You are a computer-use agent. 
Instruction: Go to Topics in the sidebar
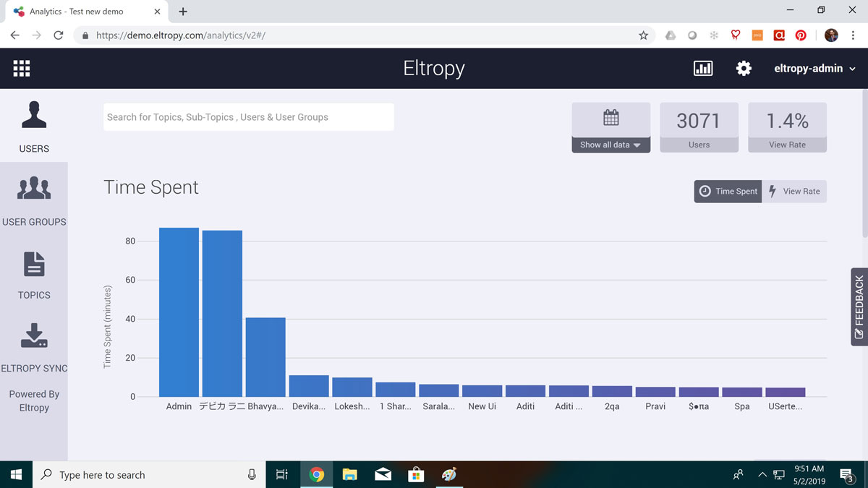(x=34, y=265)
